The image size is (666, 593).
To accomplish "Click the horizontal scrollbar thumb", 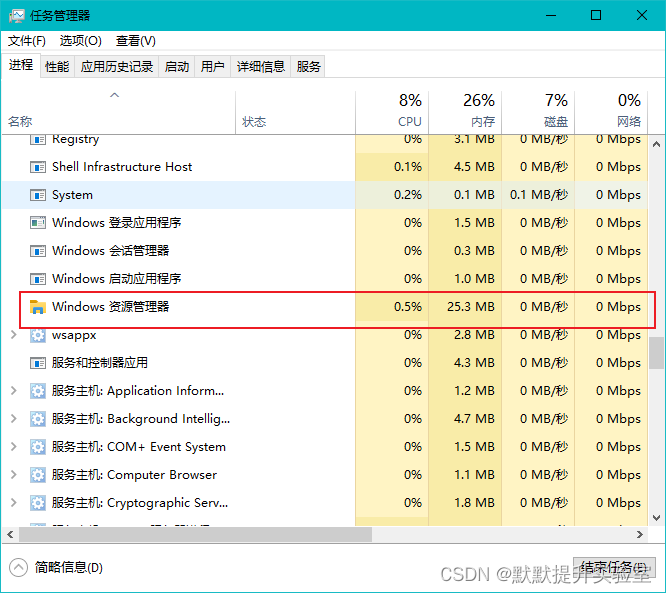I will (195, 534).
